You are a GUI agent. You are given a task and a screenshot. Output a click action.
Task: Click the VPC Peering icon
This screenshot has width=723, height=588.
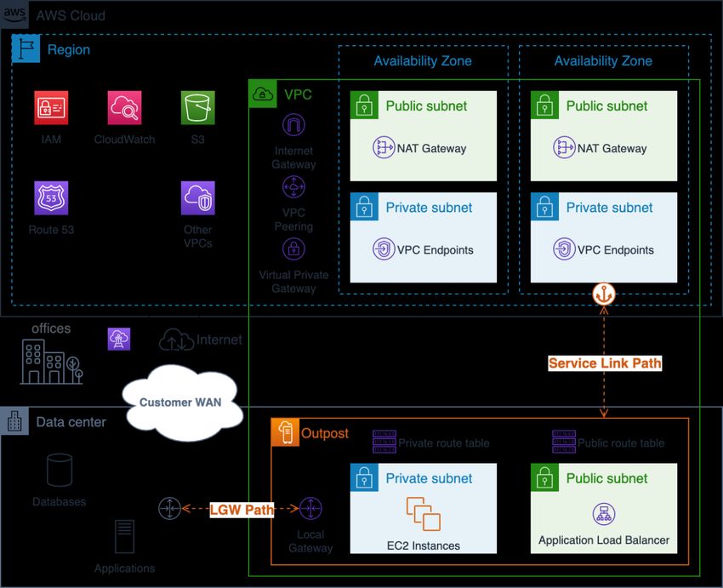(x=293, y=186)
